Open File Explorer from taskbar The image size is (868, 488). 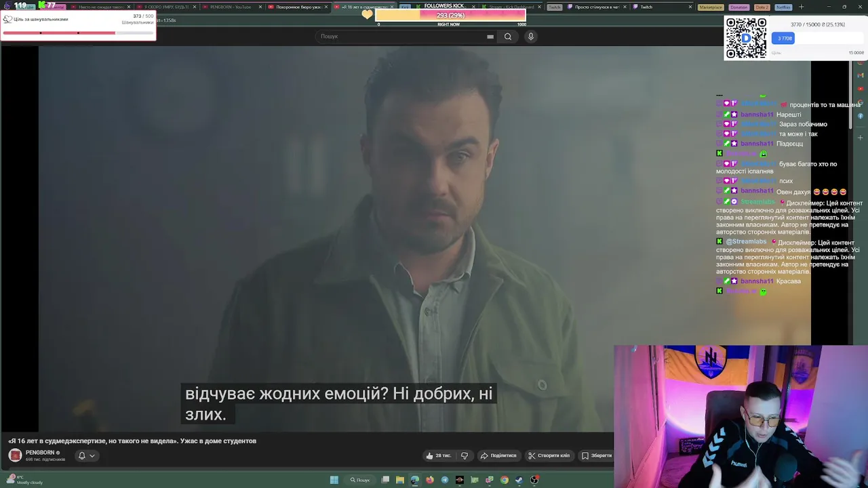400,480
